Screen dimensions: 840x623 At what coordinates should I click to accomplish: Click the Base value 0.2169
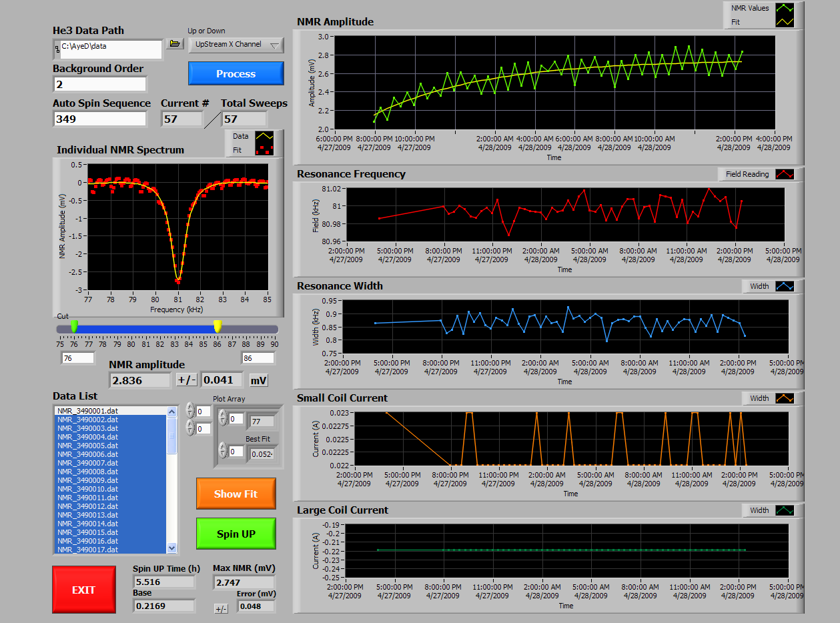coord(164,606)
